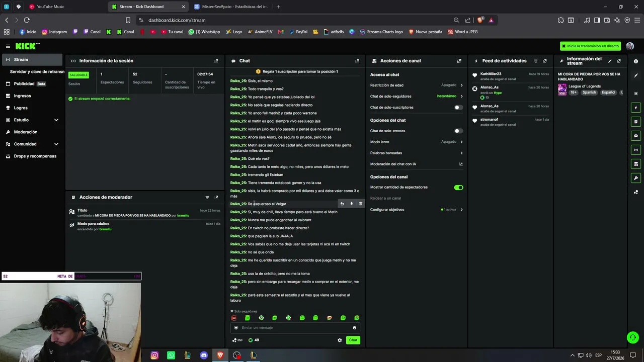
Task: Filter the Acciones de moderador list
Action: point(207,198)
